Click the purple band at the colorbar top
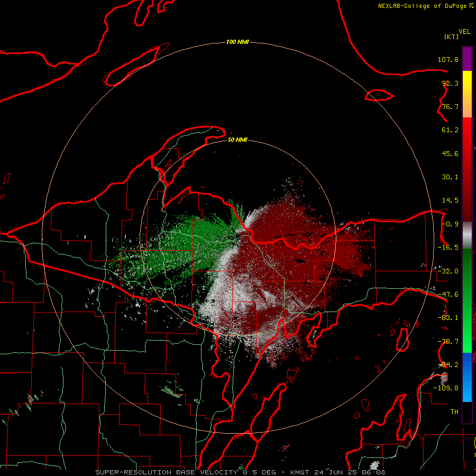 click(x=467, y=59)
